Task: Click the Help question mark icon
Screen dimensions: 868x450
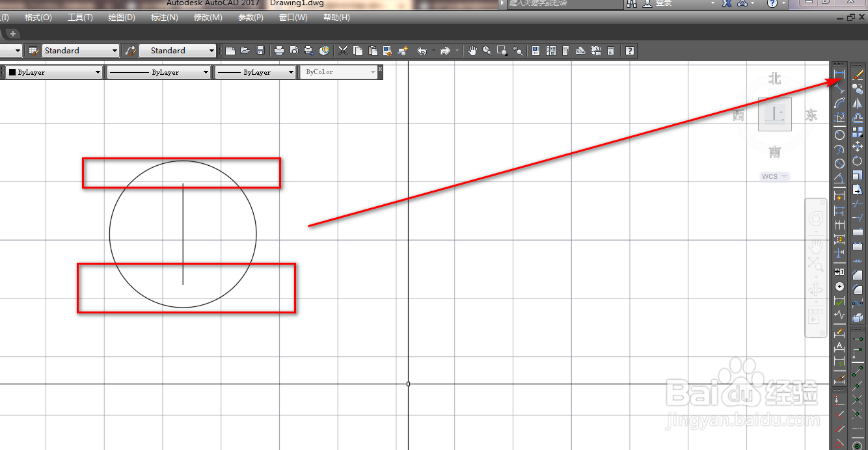Action: [x=629, y=51]
